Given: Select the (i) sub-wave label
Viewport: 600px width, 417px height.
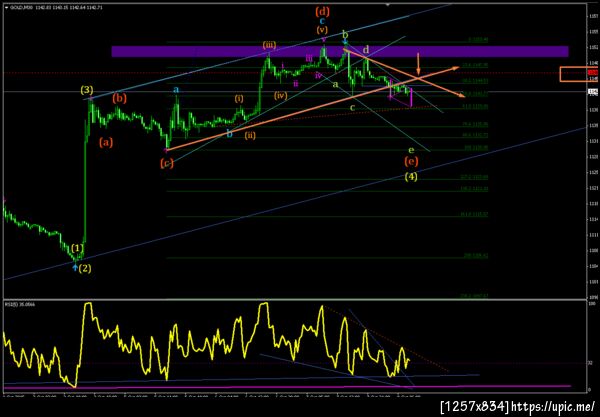Looking at the screenshot, I should 239,99.
